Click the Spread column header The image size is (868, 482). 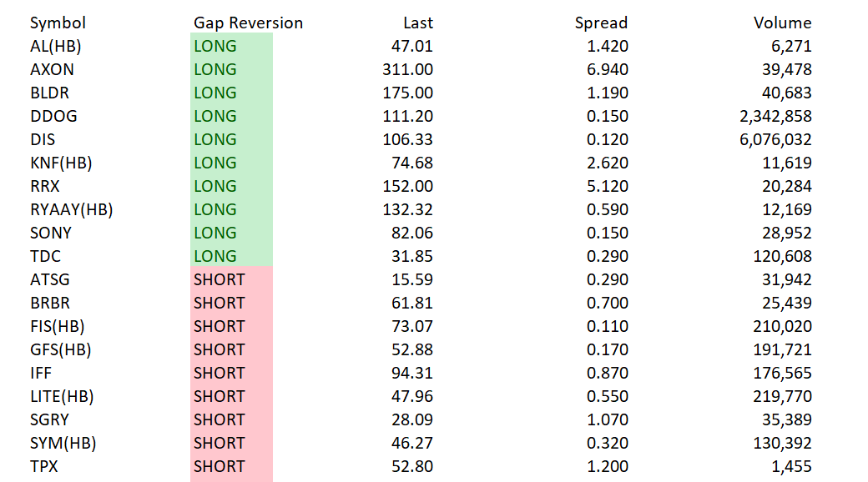601,23
